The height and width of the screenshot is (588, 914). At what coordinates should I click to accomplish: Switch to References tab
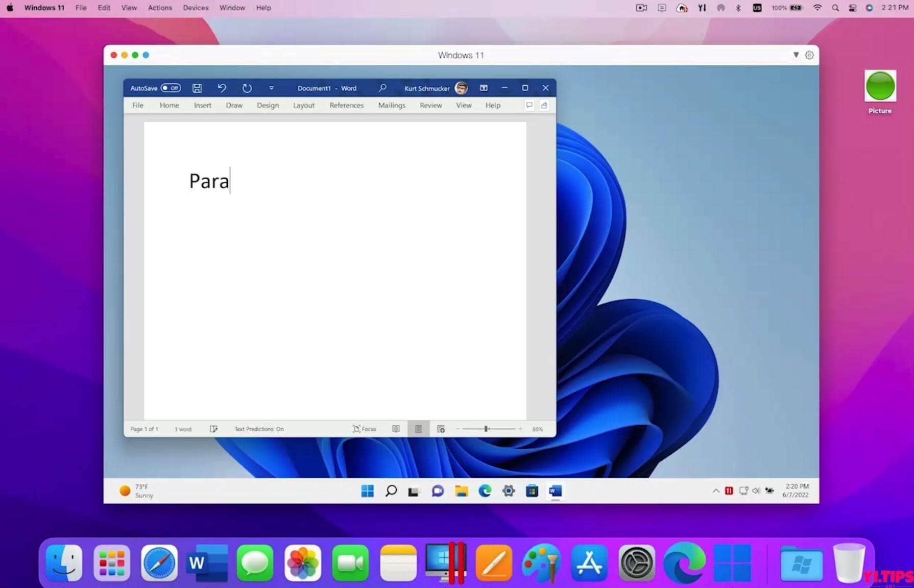point(346,105)
